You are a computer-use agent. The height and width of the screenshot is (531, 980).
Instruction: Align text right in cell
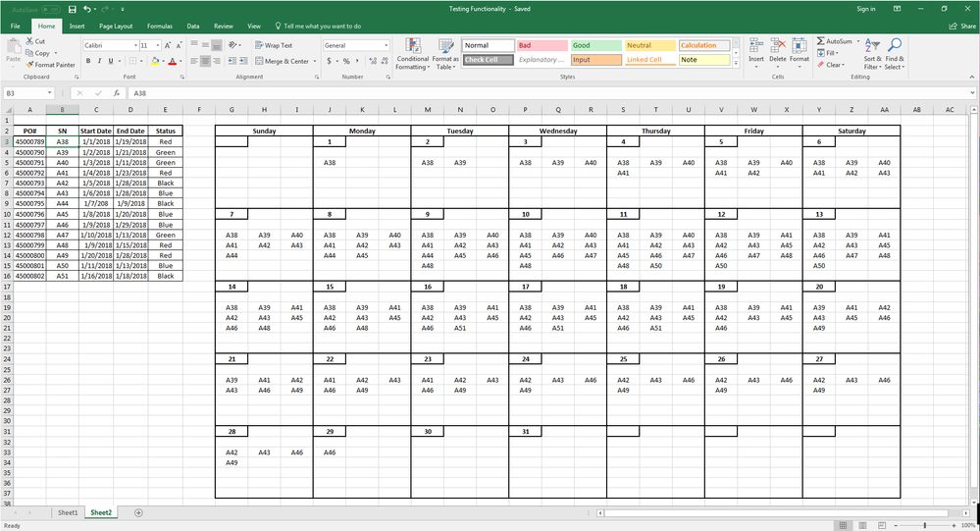(217, 61)
